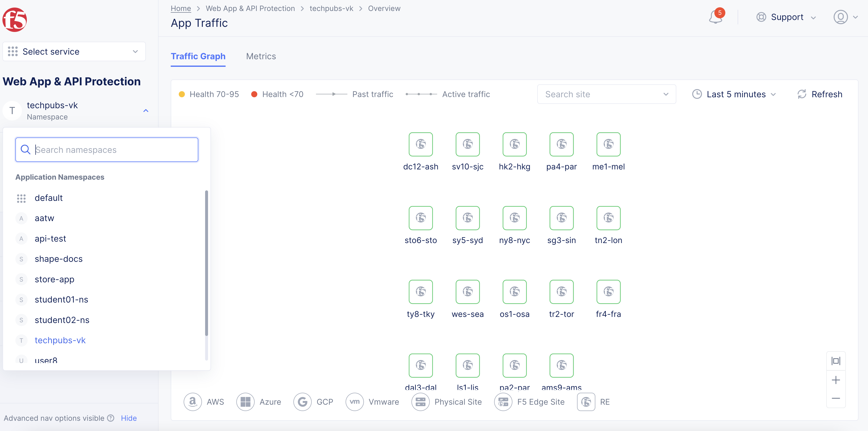Expand the Select service dropdown
Screen dimensions: 868x431
(x=74, y=51)
